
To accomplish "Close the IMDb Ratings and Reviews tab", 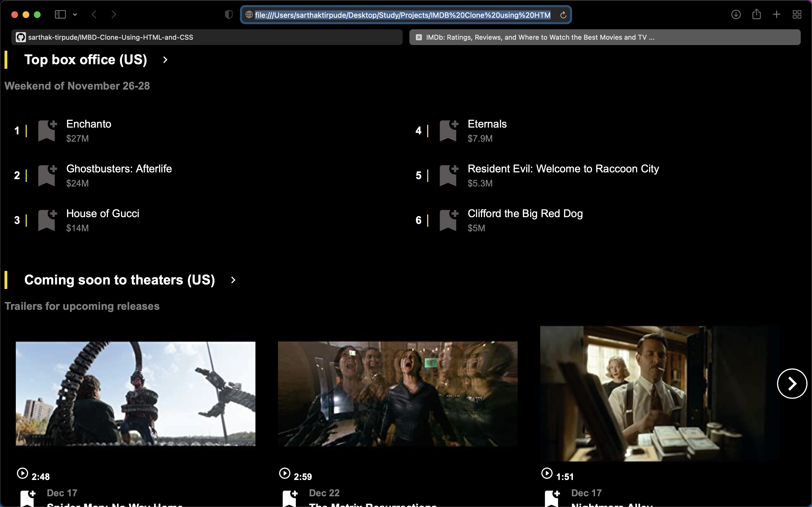I will coord(419,37).
